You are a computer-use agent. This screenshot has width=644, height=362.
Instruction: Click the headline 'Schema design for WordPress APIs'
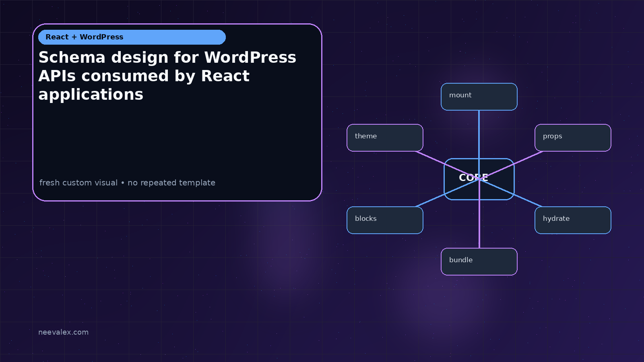pyautogui.click(x=167, y=76)
